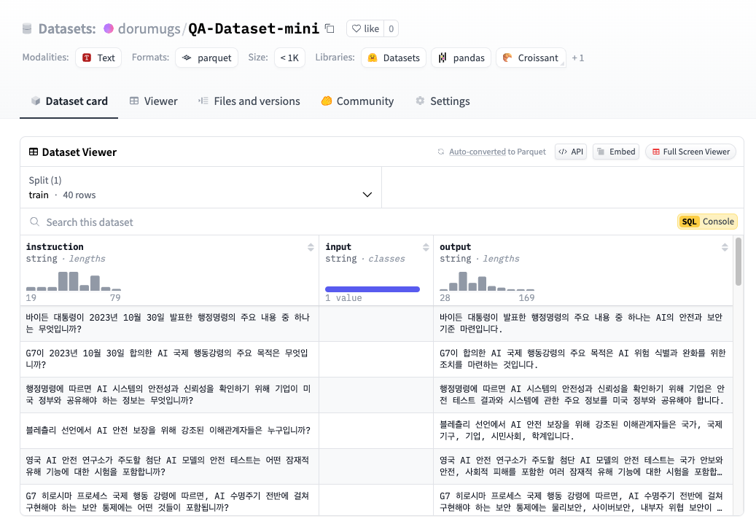Click the Files and versions list icon
The width and height of the screenshot is (756, 532).
click(x=203, y=101)
